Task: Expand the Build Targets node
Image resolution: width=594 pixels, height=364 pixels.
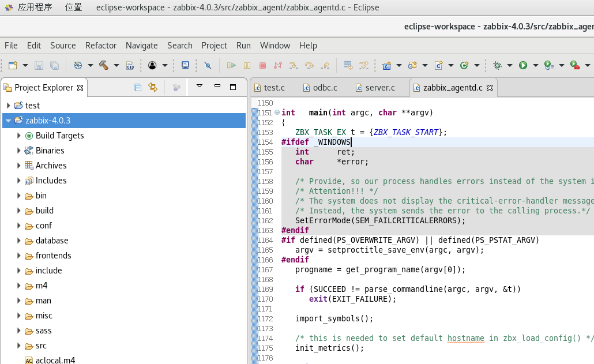Action: point(18,135)
